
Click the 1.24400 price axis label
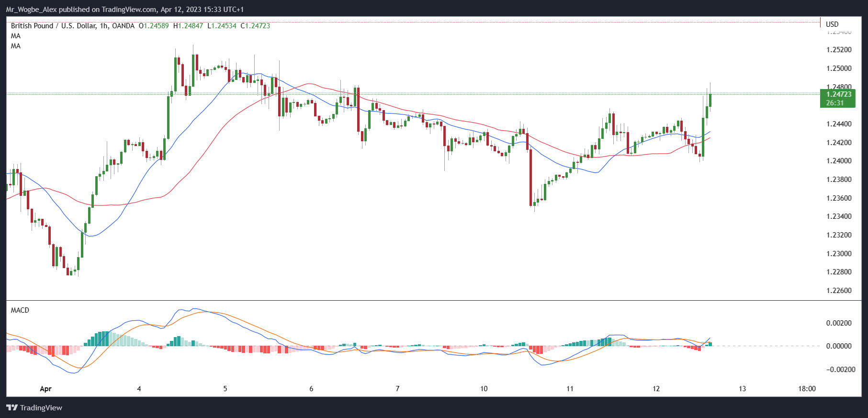point(839,124)
